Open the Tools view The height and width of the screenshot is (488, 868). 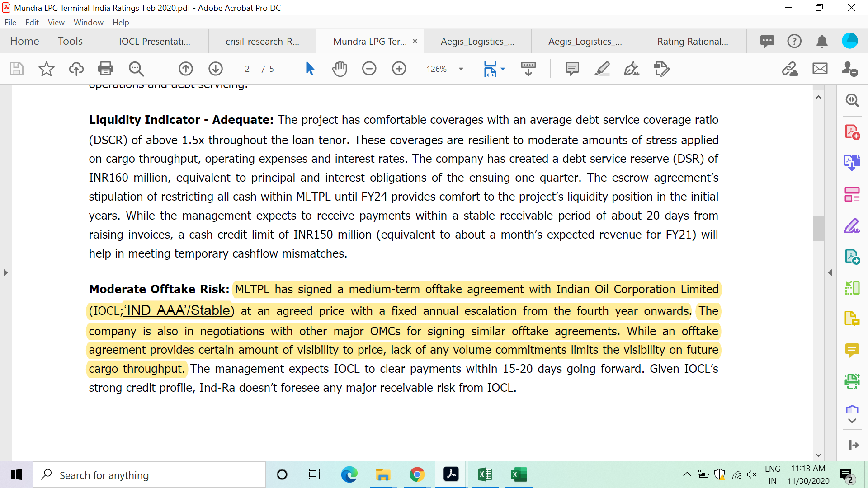pyautogui.click(x=70, y=41)
